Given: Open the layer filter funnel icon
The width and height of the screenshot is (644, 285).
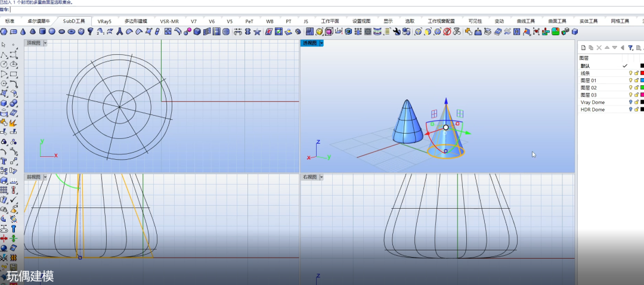Looking at the screenshot, I should tap(630, 48).
